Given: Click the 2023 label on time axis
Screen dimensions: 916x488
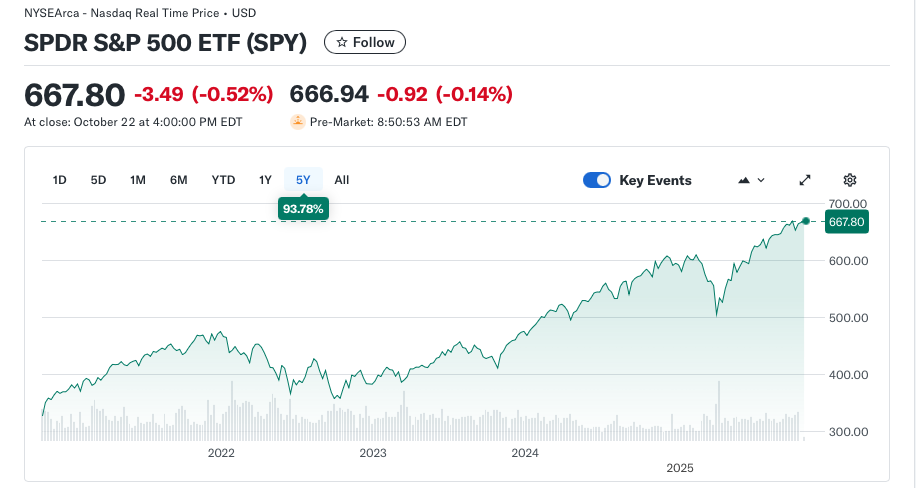Looking at the screenshot, I should point(373,453).
